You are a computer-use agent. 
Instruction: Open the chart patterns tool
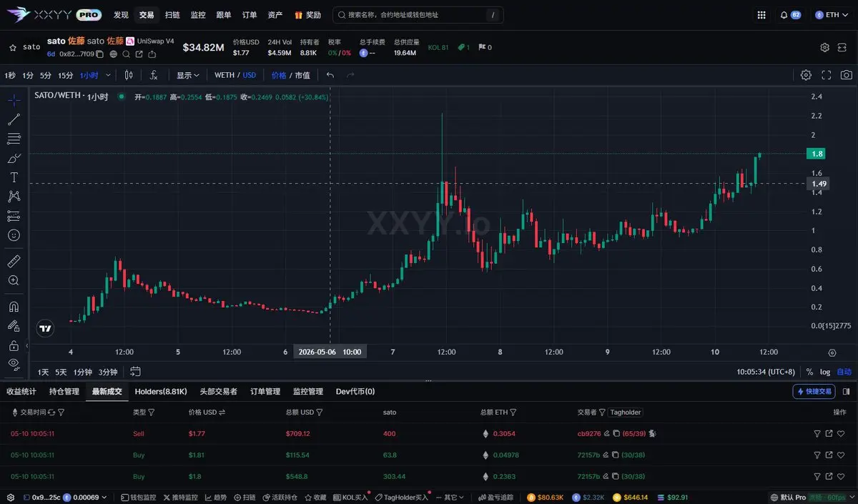[x=14, y=197]
